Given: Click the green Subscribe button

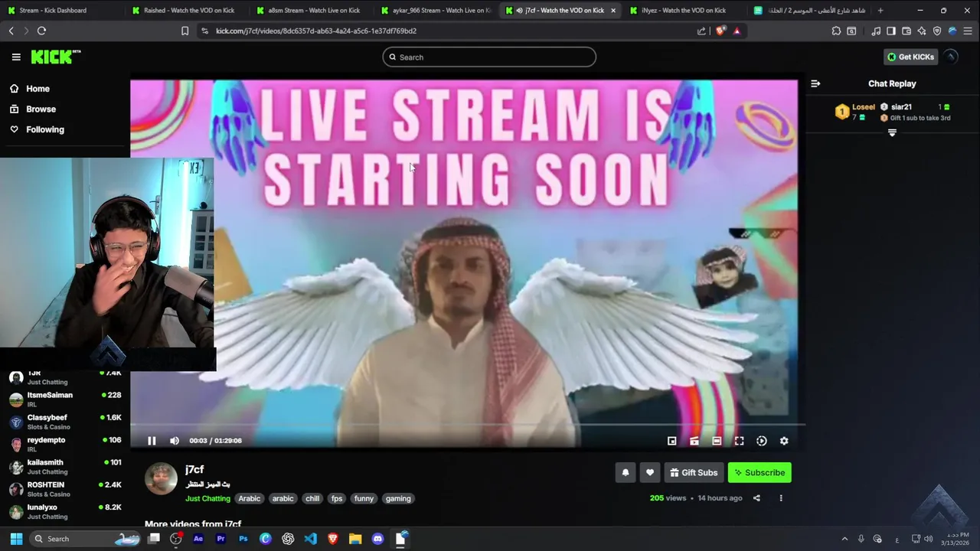Looking at the screenshot, I should point(759,472).
